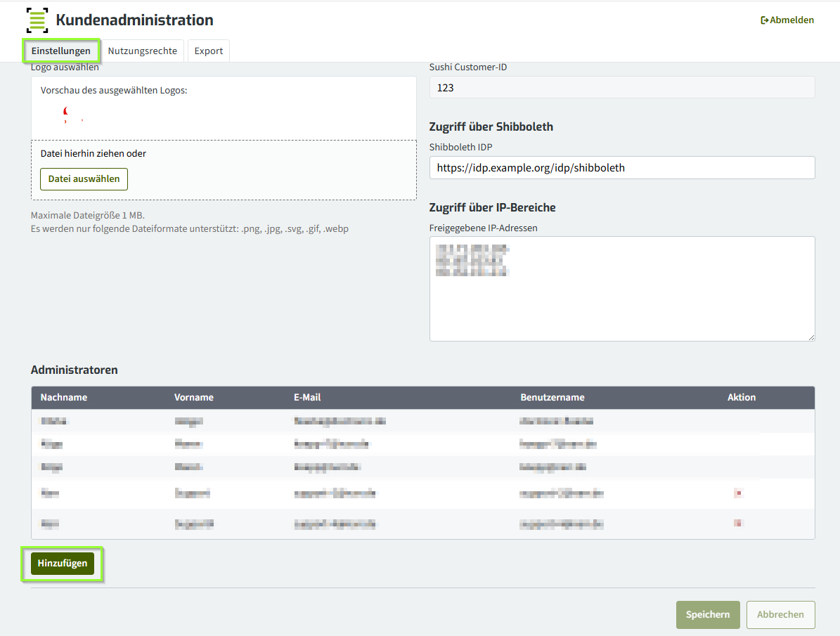Click the Abmelden link
840x636 pixels.
click(x=787, y=20)
